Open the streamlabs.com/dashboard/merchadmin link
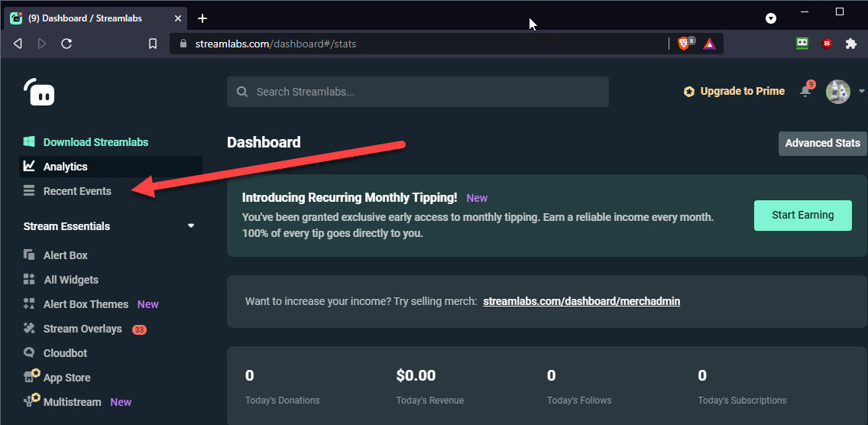Viewport: 868px width, 425px height. click(581, 301)
